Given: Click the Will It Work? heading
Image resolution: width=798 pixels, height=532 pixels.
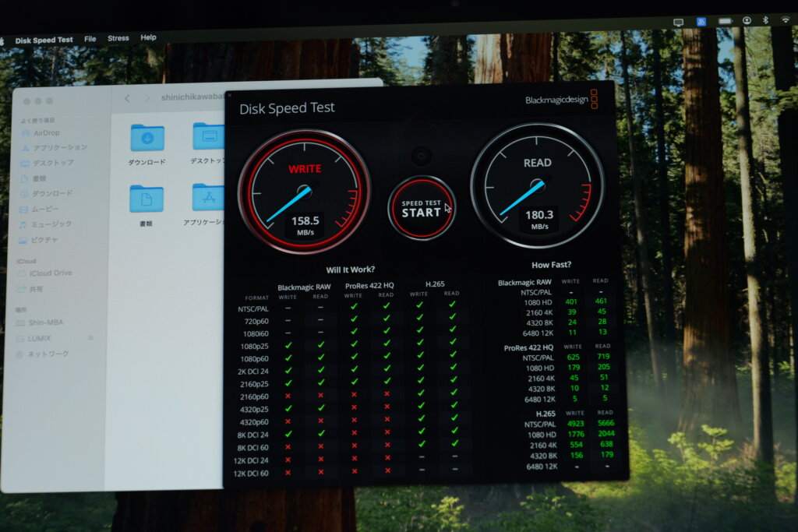Looking at the screenshot, I should coord(350,270).
